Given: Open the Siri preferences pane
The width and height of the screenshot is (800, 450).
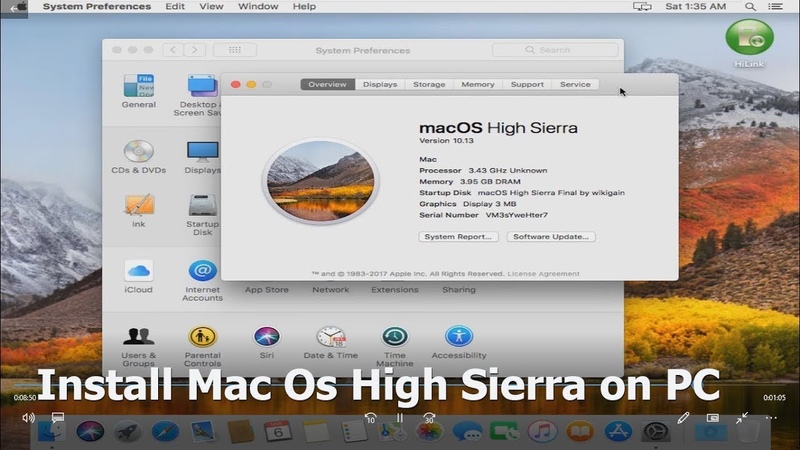Looking at the screenshot, I should tap(267, 342).
